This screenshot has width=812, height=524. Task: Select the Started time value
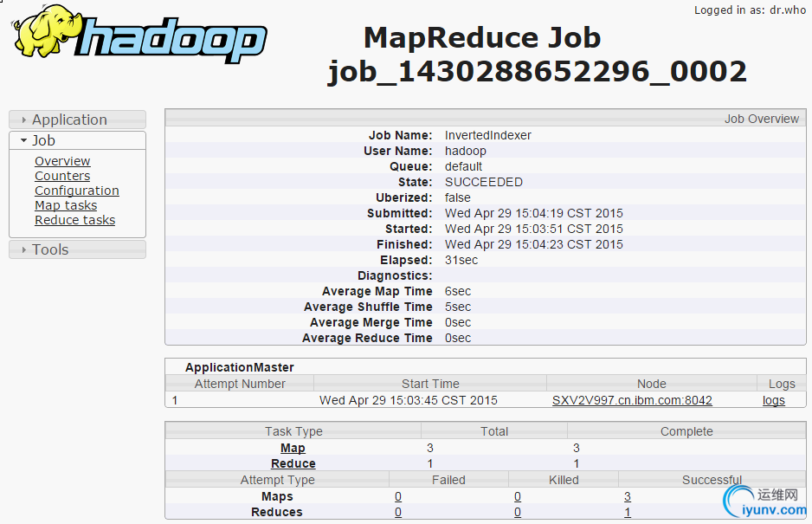[534, 229]
